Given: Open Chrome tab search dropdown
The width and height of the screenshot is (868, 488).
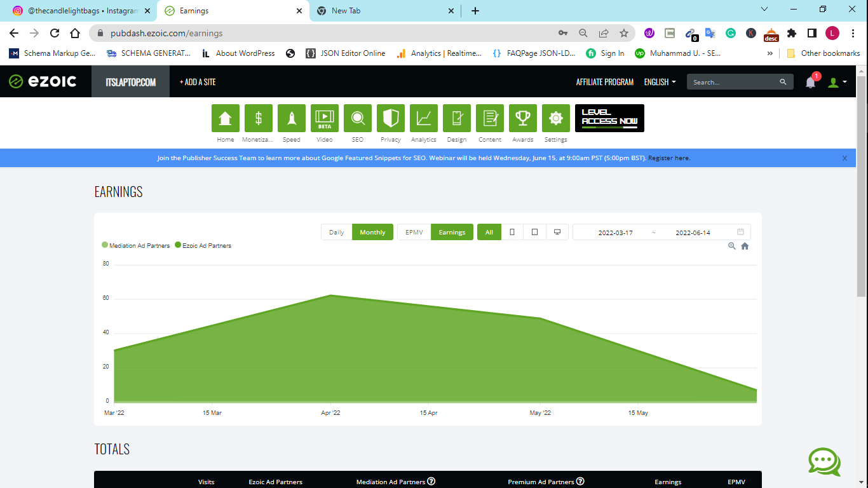Looking at the screenshot, I should coord(764,10).
